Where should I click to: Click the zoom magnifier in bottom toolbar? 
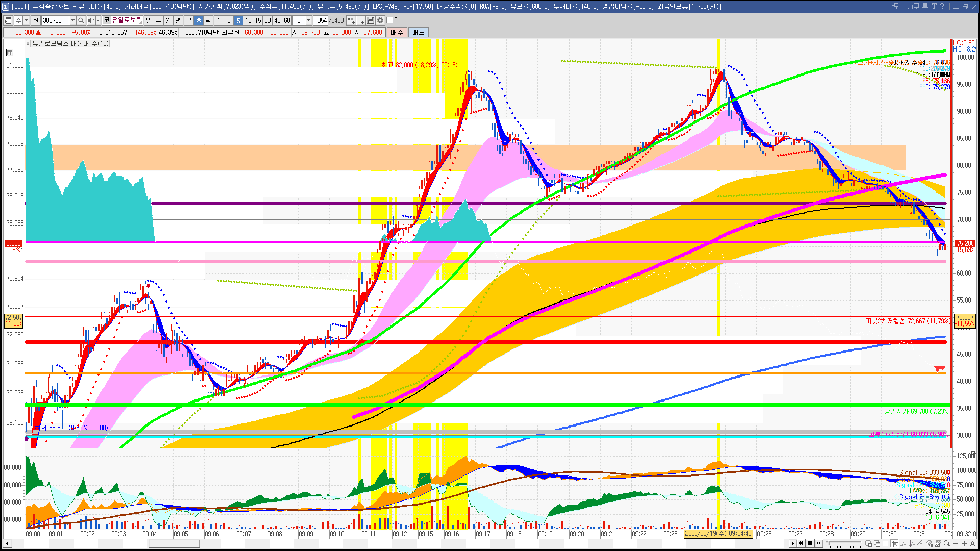[946, 543]
